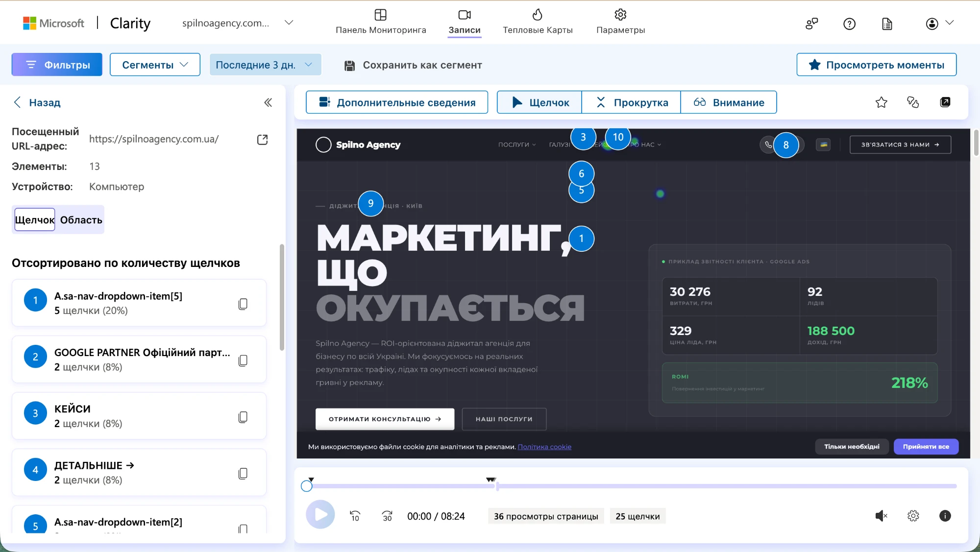Click heatmap marker 3 in navigation
The height and width of the screenshot is (552, 980).
(x=583, y=137)
